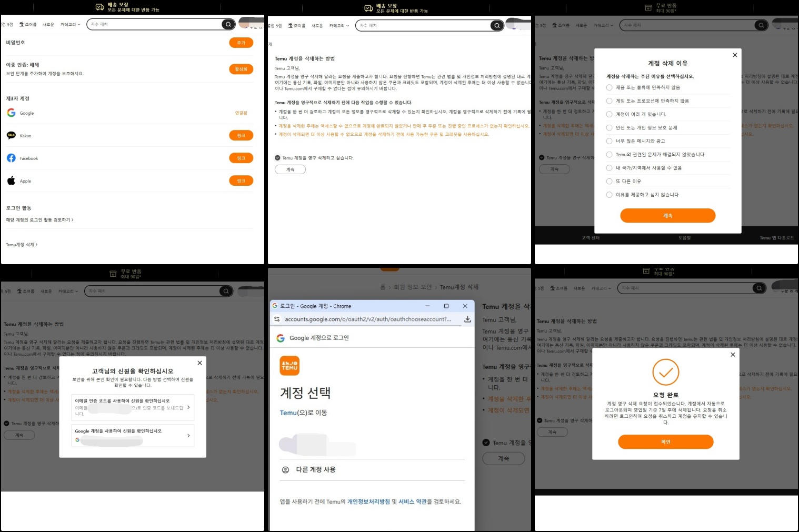Click 개인정보처리방침 link in Google popup
799x532 pixels.
(x=368, y=501)
